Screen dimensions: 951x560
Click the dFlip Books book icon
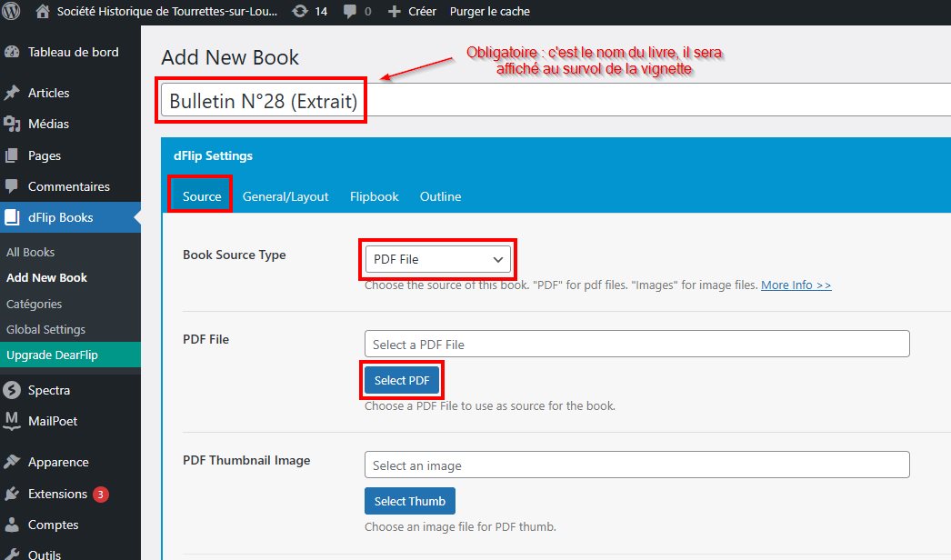pyautogui.click(x=12, y=217)
